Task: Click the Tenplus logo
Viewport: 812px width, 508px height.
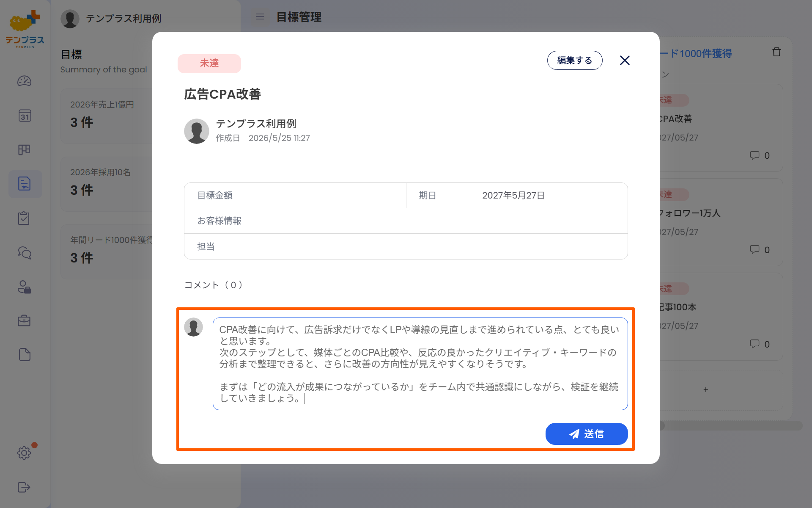Action: coord(25,30)
